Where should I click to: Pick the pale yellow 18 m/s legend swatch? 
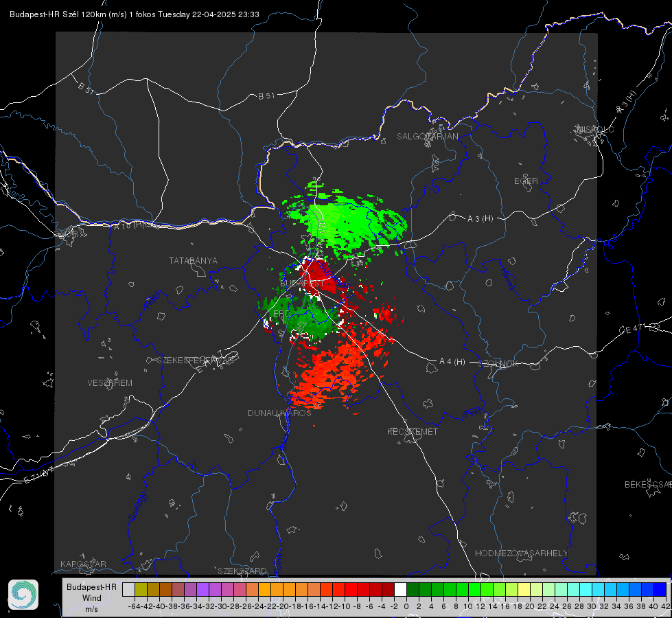coord(524,589)
